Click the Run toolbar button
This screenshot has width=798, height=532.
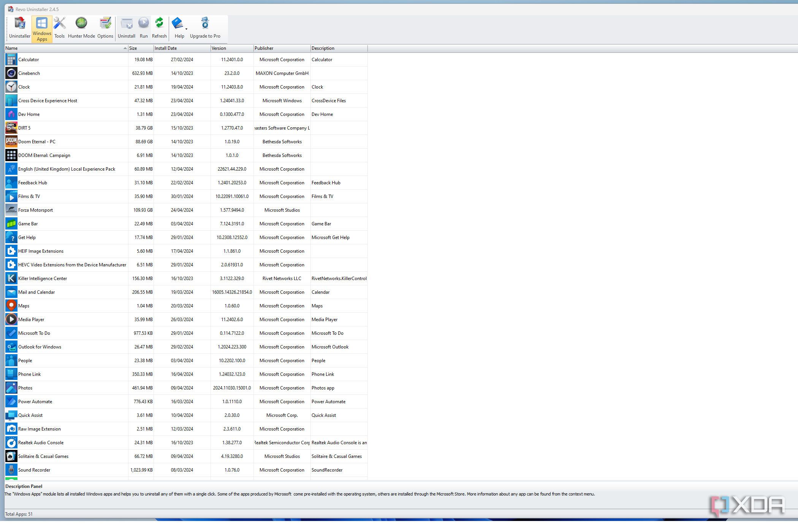click(x=144, y=28)
